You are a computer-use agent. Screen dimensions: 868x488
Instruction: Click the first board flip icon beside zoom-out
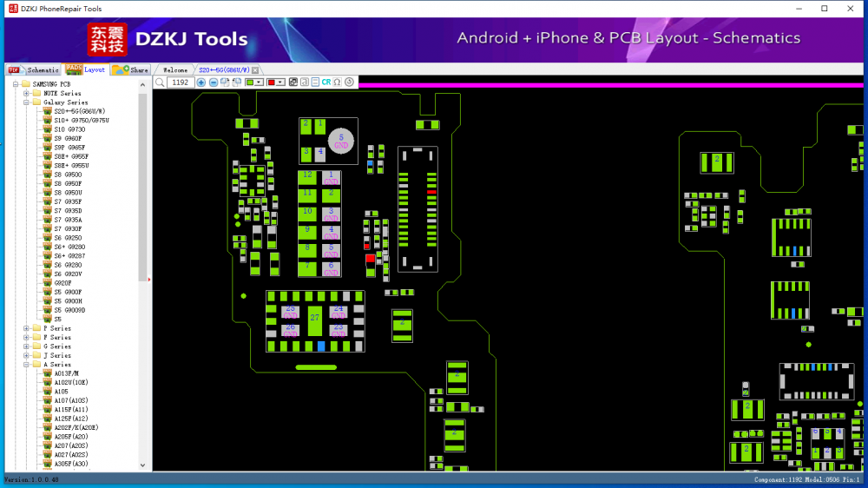click(225, 82)
